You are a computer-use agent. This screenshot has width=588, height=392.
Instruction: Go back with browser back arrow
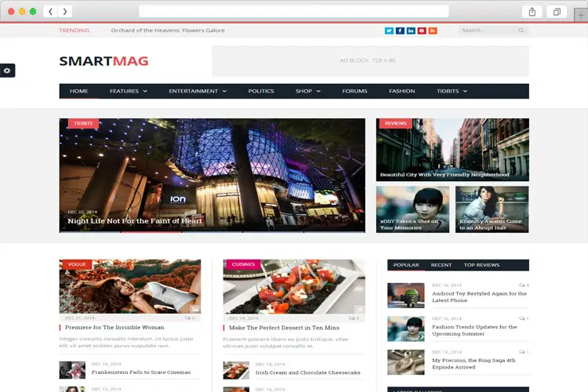point(51,12)
